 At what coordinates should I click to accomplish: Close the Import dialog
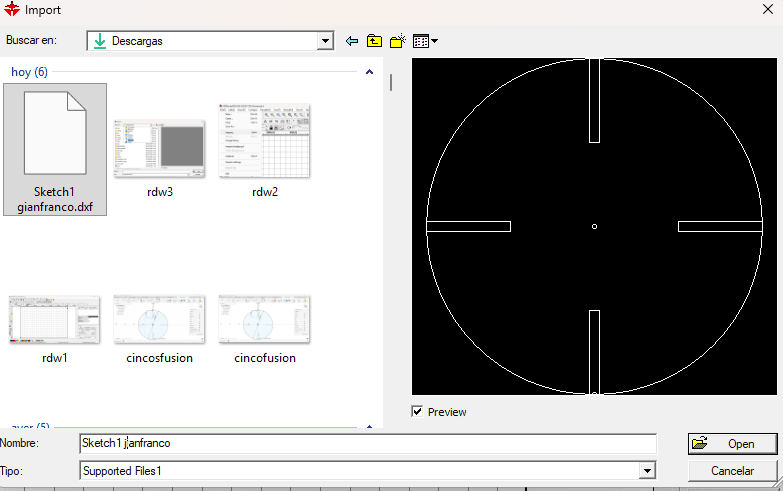point(768,9)
